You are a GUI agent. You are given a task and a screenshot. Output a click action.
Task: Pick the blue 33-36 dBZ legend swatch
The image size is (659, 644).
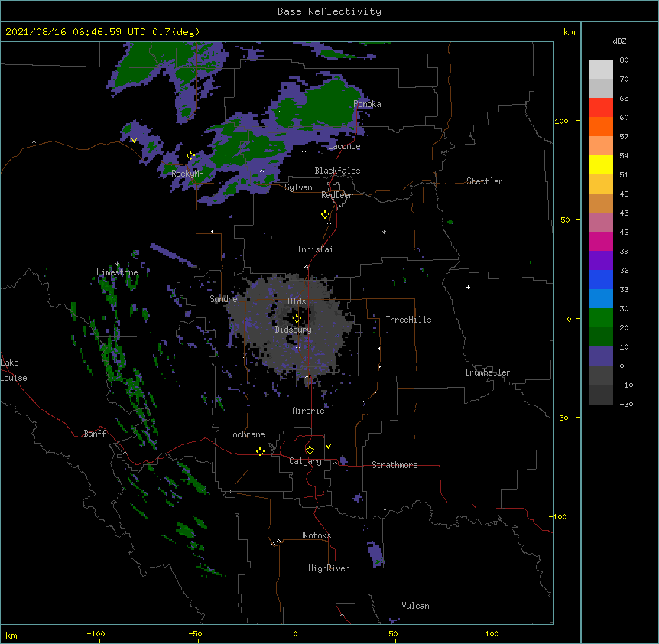tap(601, 280)
